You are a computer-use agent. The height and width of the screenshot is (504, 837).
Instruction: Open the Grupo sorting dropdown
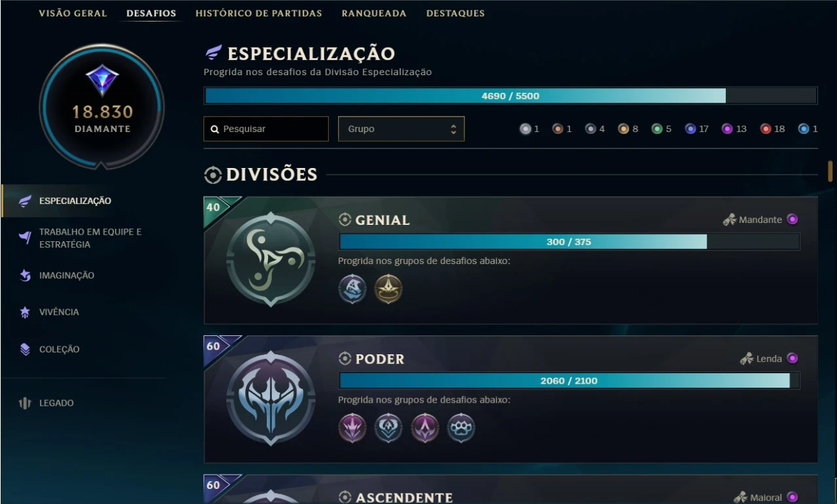point(401,129)
